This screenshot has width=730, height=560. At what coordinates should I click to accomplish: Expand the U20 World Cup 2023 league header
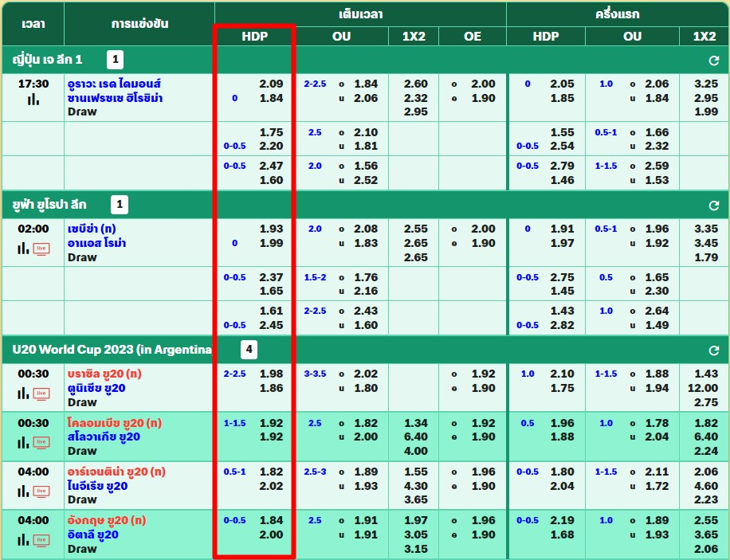pos(112,350)
